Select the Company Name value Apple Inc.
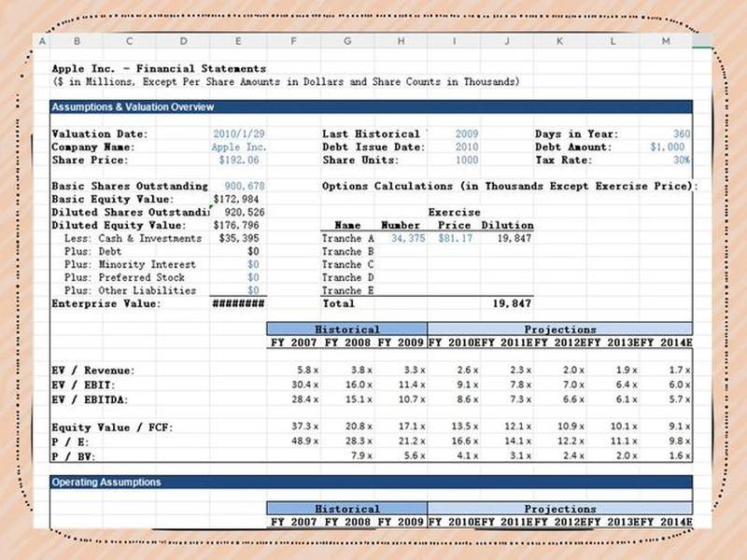Screen dimensions: 747x560 tap(239, 147)
